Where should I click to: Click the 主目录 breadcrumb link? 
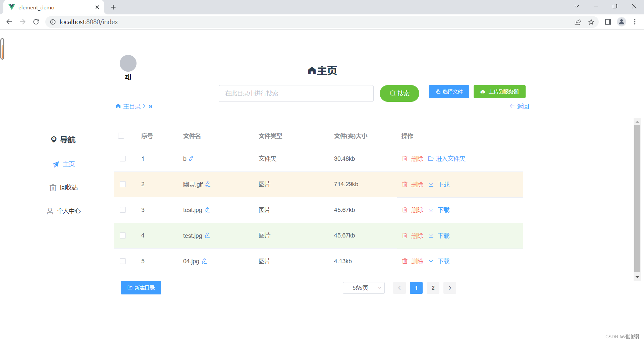click(132, 106)
